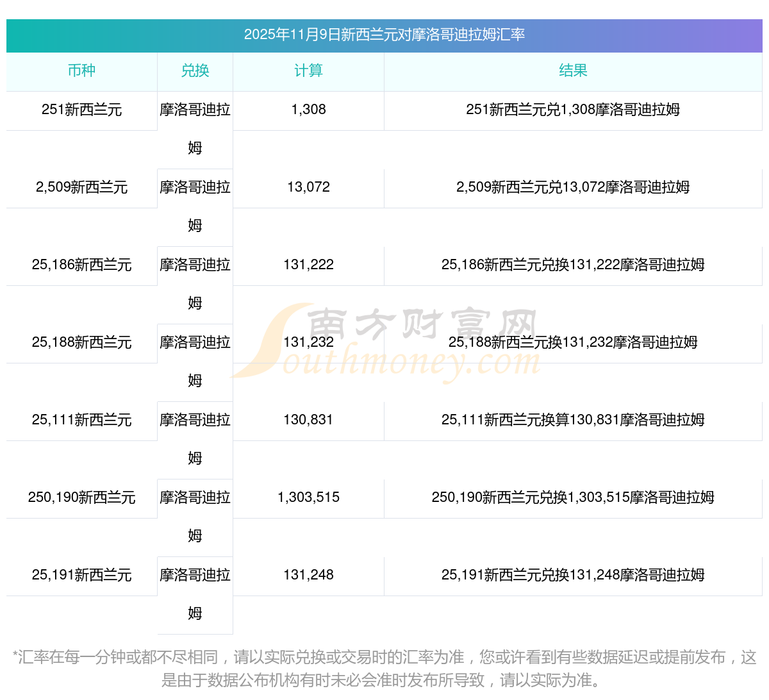Select 摩洛哥迪拉姆 in the 25,111新西兰元 row
This screenshot has width=769, height=700.
pos(195,438)
